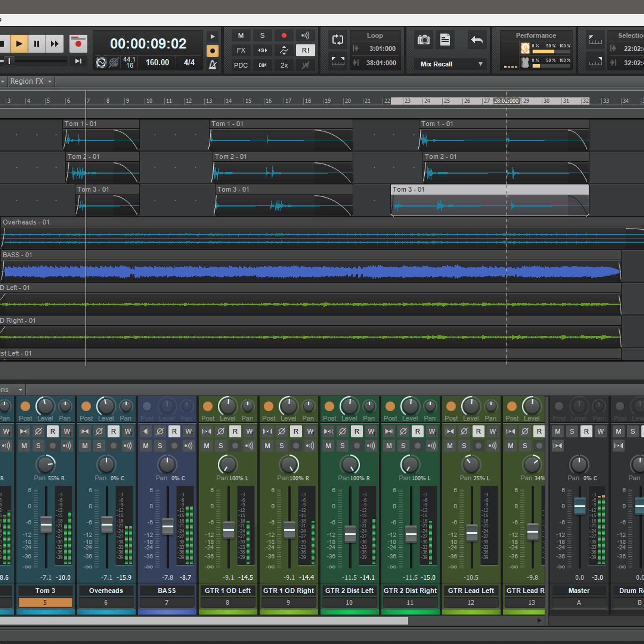The width and height of the screenshot is (644, 644).
Task: Recall previous mix scene arrow
Action: click(477, 39)
